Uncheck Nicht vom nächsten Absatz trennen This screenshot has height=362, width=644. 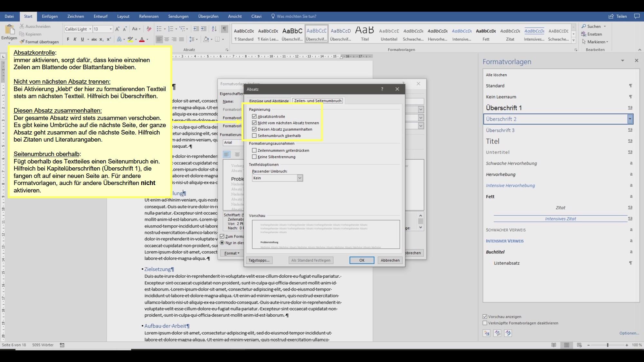(x=254, y=123)
